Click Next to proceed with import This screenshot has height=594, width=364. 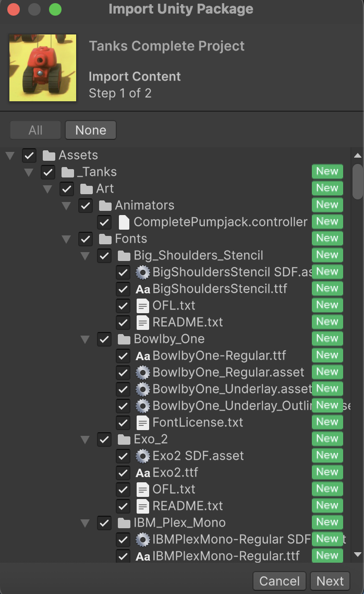coord(330,581)
